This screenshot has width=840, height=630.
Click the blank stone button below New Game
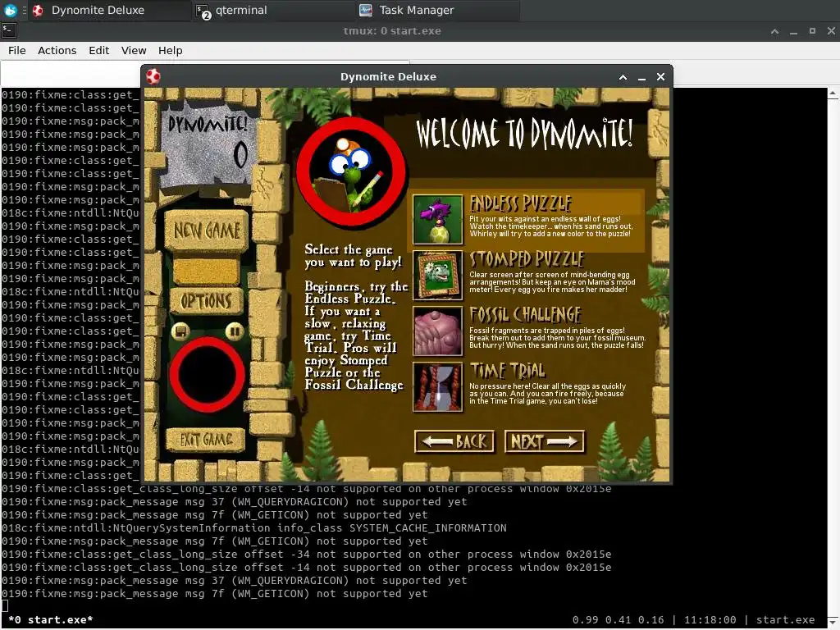206,271
